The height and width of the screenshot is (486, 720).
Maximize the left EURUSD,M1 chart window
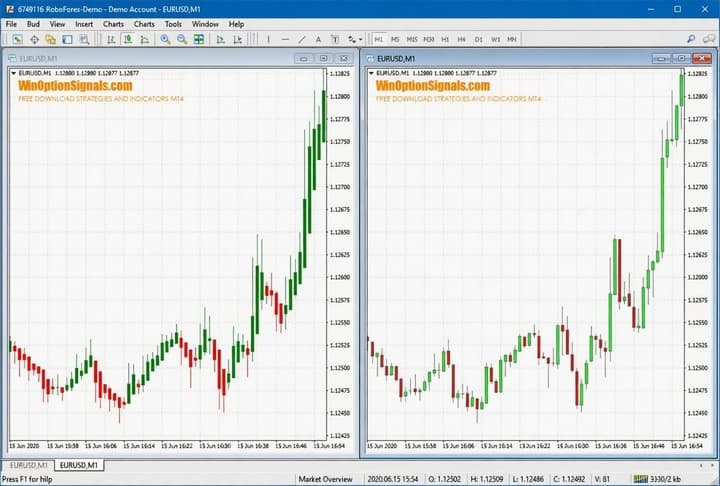click(324, 58)
